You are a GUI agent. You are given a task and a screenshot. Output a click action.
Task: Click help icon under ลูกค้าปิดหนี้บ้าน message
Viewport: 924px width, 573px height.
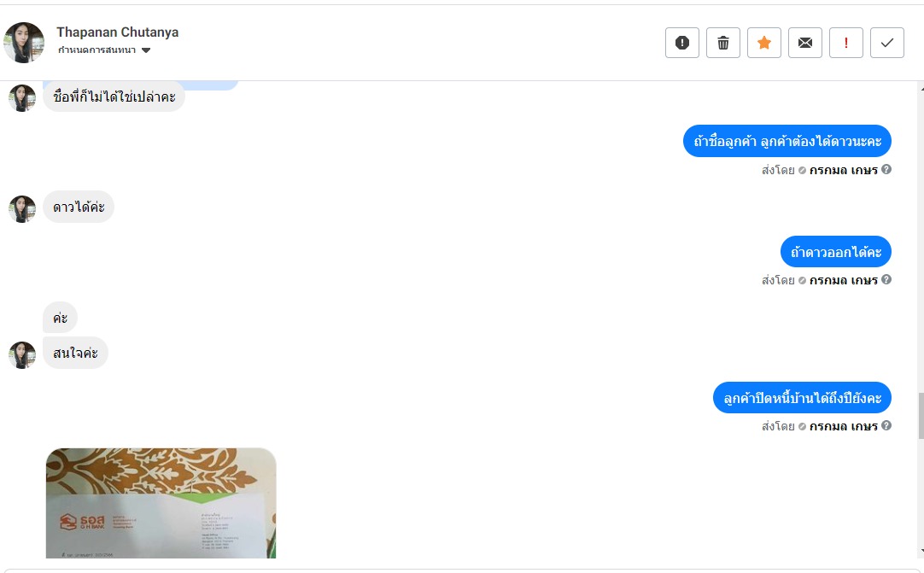(886, 425)
